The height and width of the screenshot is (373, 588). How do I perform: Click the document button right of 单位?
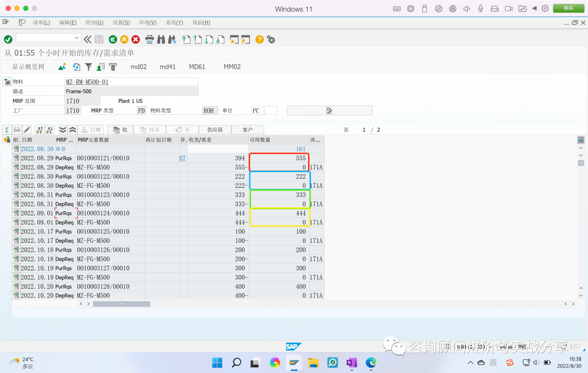329,111
